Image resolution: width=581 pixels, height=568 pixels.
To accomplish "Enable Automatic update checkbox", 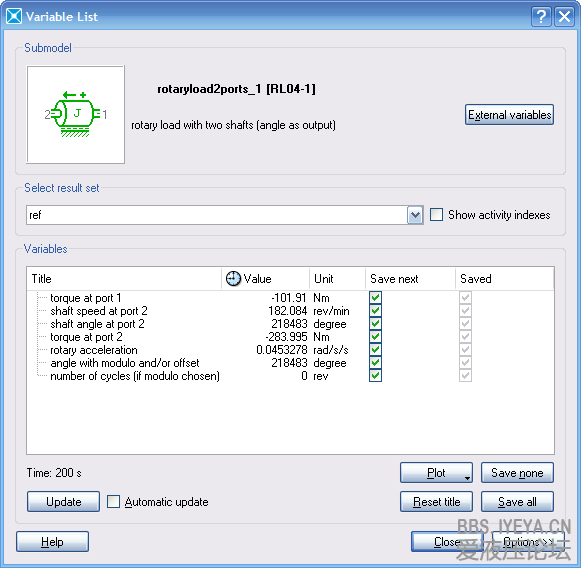I will 113,502.
